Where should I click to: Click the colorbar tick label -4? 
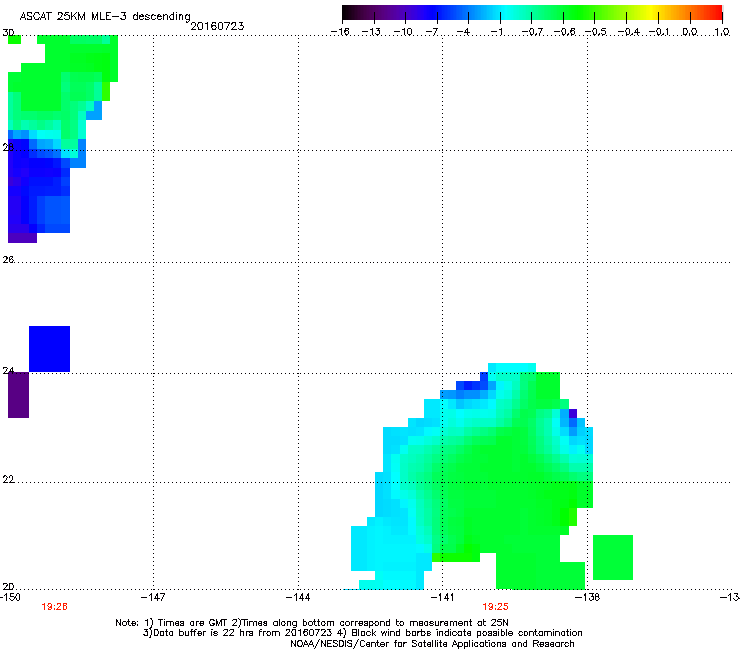464,32
